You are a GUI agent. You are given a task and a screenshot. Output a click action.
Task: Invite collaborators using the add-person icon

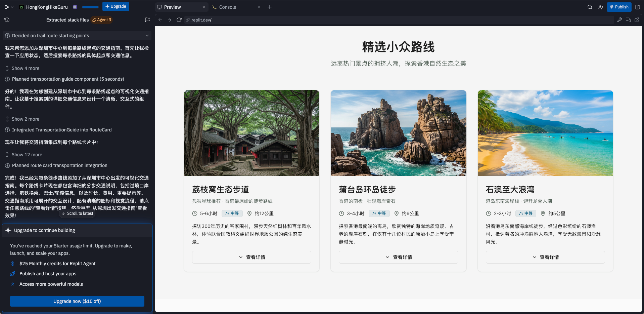[600, 7]
